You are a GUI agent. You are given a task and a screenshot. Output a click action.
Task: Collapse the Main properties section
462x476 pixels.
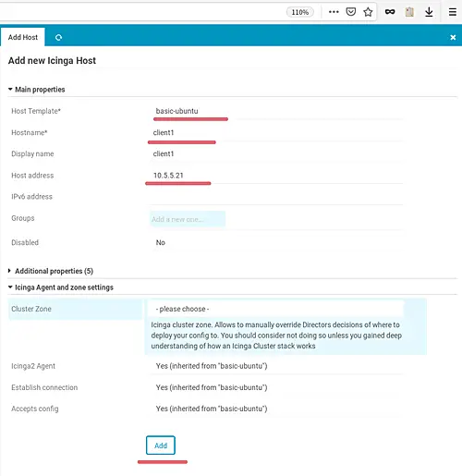(36, 90)
